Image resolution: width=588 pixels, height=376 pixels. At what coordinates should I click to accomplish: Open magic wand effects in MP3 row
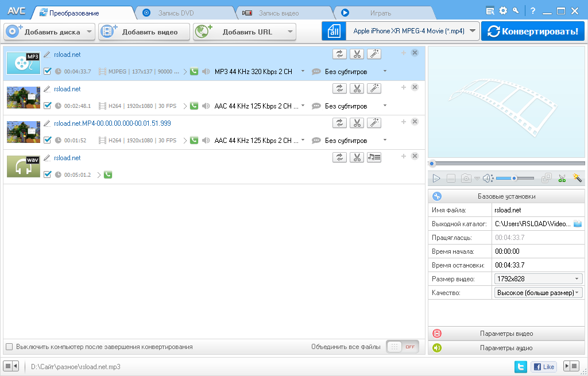coord(374,54)
